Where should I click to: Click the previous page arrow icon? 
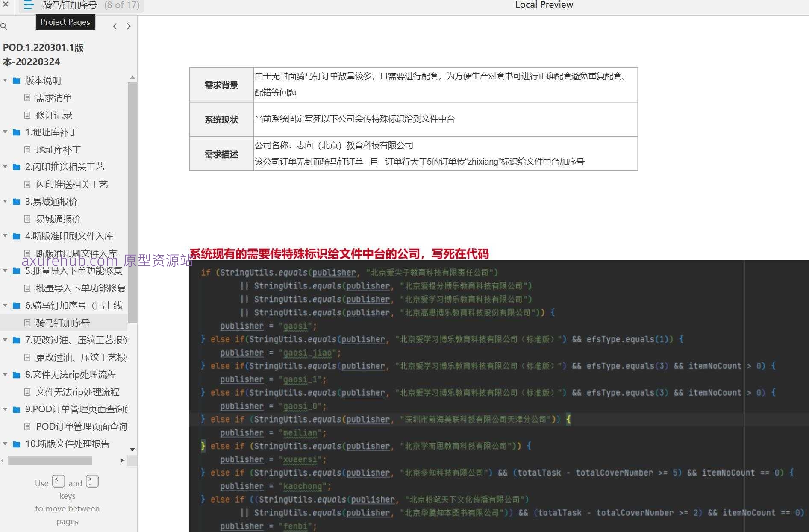115,26
